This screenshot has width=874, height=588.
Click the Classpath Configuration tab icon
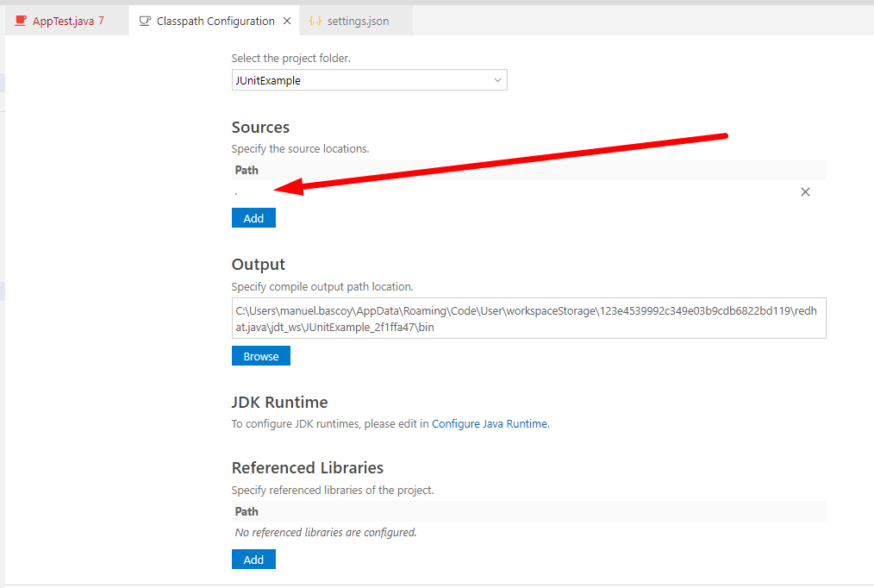point(145,21)
